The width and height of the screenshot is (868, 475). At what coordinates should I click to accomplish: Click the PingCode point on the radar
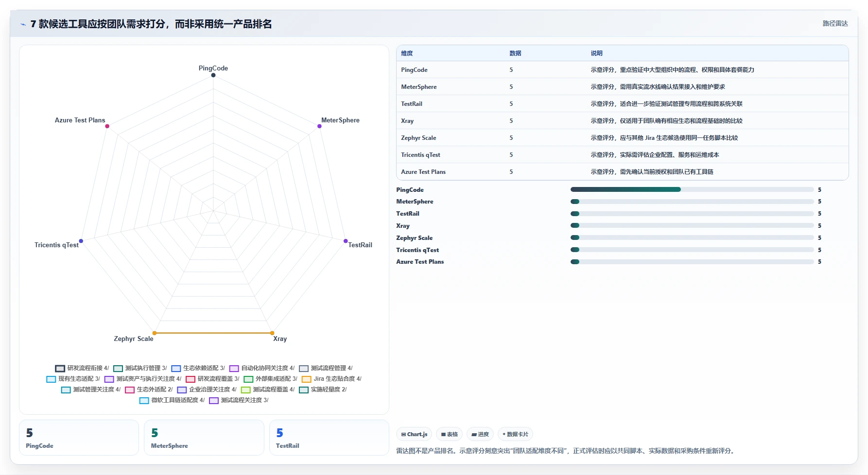pyautogui.click(x=213, y=75)
